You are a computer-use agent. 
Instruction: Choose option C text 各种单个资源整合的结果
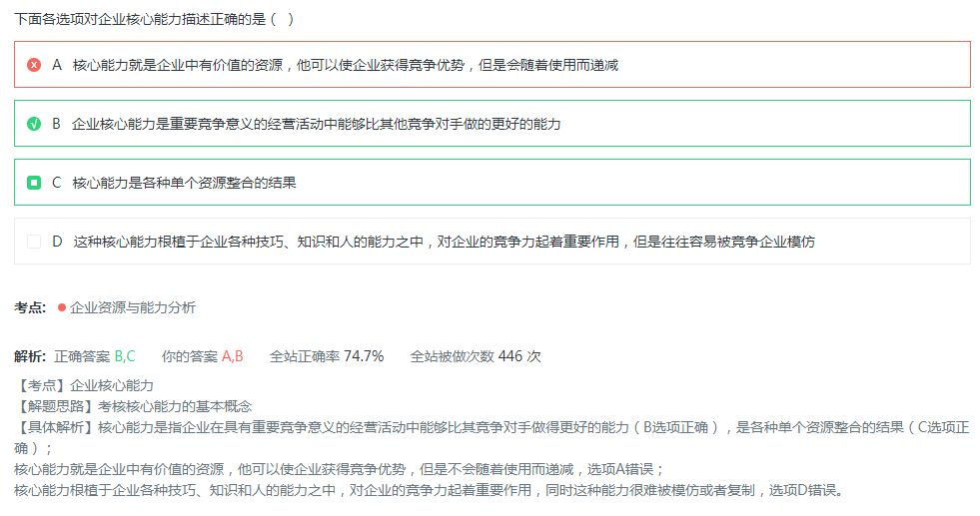pos(185,183)
